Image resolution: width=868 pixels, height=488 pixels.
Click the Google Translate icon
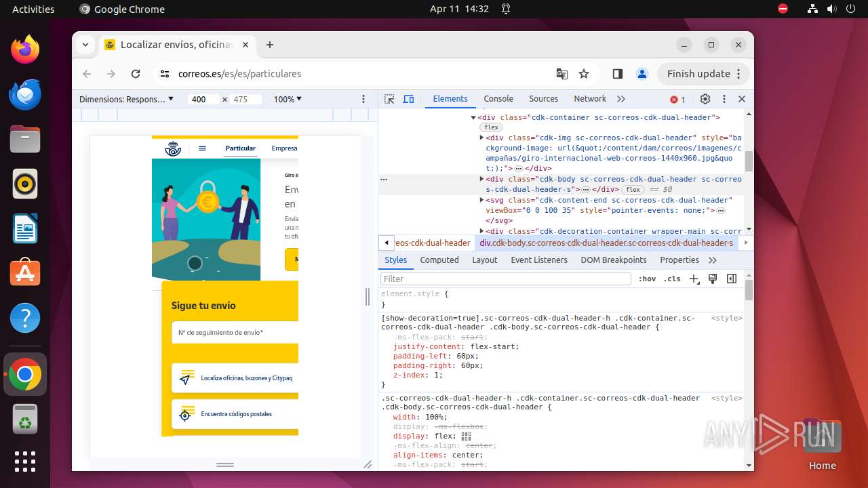562,74
